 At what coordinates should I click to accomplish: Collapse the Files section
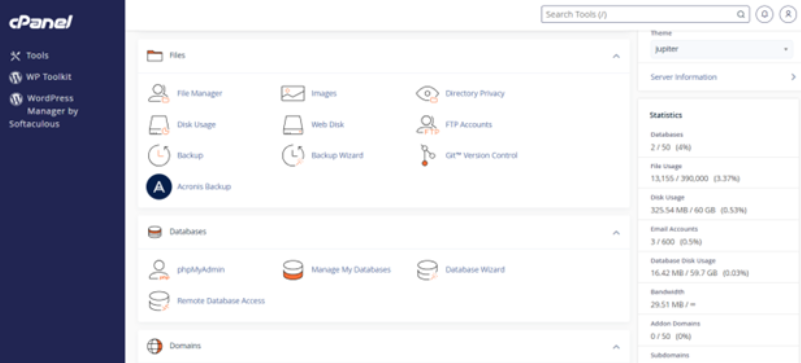616,56
